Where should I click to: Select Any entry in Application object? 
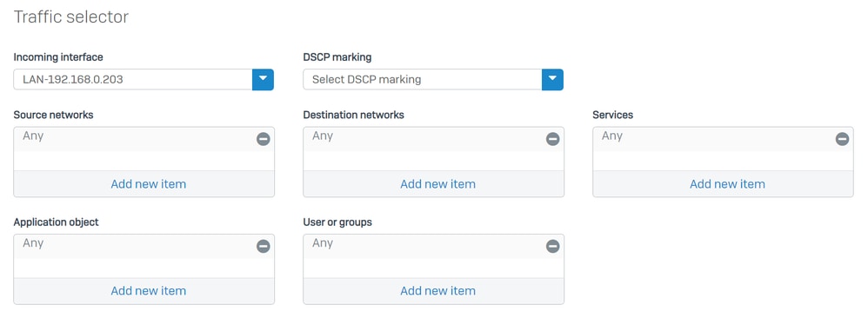coord(33,243)
